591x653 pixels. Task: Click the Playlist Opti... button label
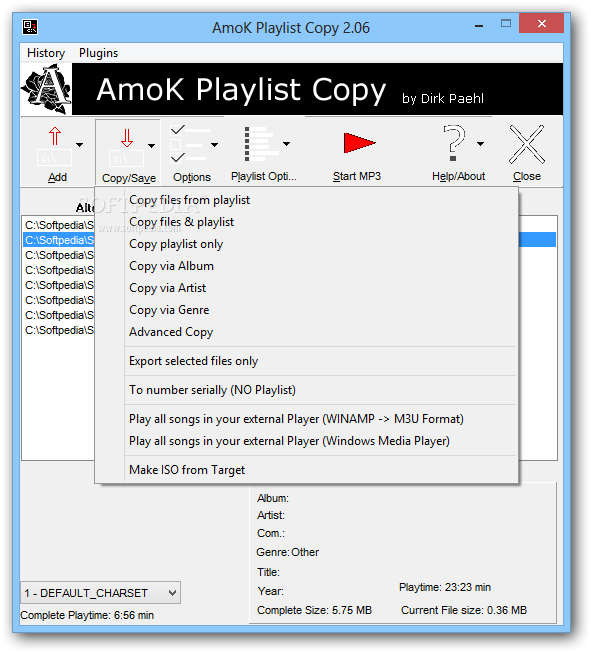264,177
